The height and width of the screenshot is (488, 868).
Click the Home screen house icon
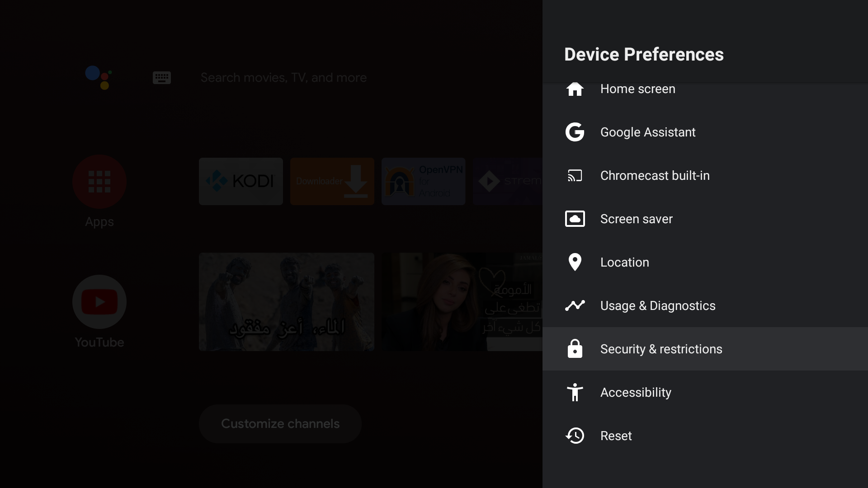[x=575, y=89]
